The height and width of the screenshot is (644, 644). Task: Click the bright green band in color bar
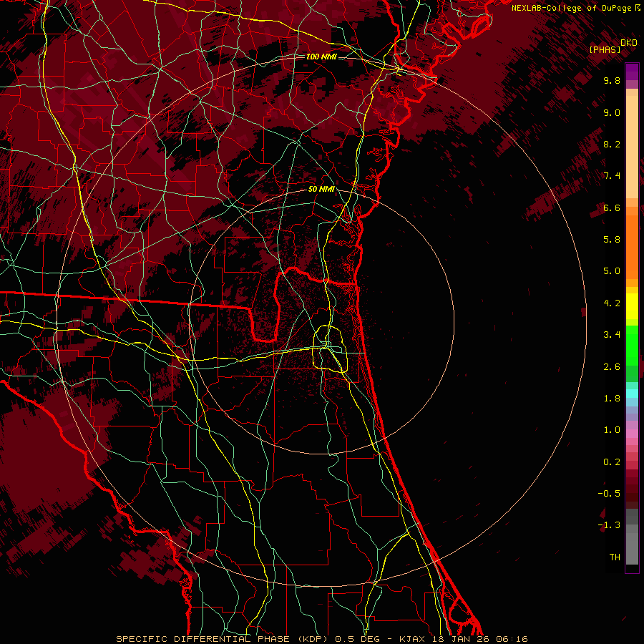632,346
